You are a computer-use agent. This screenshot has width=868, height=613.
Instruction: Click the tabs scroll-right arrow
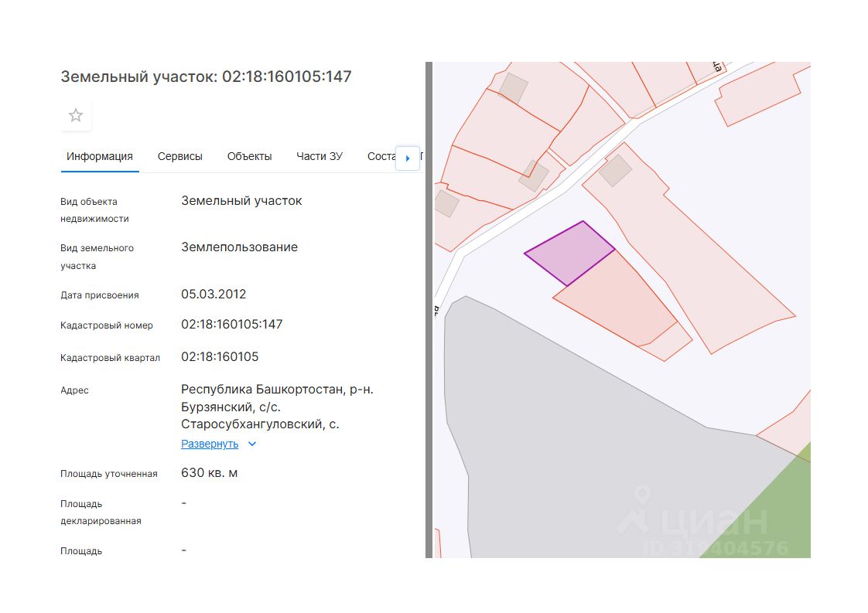408,158
